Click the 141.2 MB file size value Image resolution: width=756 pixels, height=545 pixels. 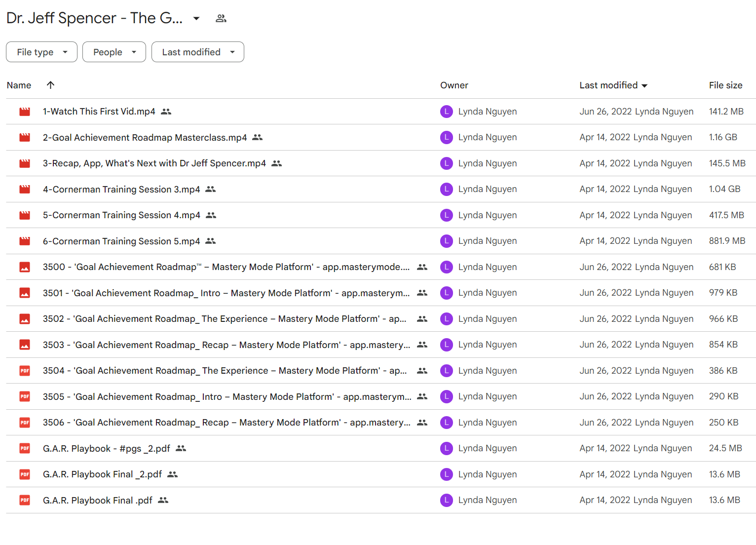pos(726,112)
